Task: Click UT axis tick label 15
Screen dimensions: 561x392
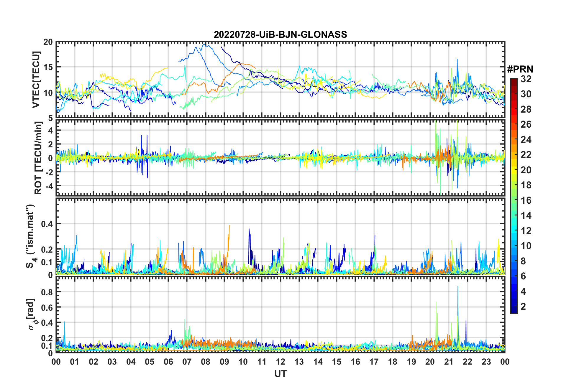Action: coord(337,362)
